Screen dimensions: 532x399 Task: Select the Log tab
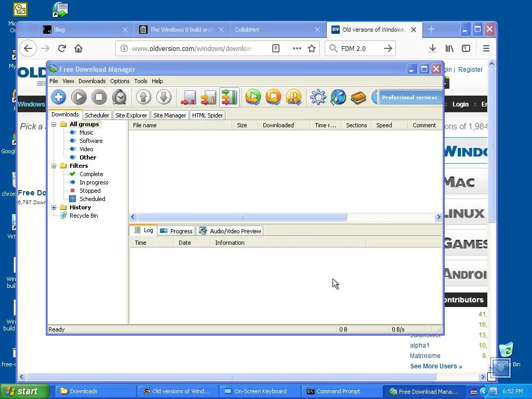tap(143, 230)
